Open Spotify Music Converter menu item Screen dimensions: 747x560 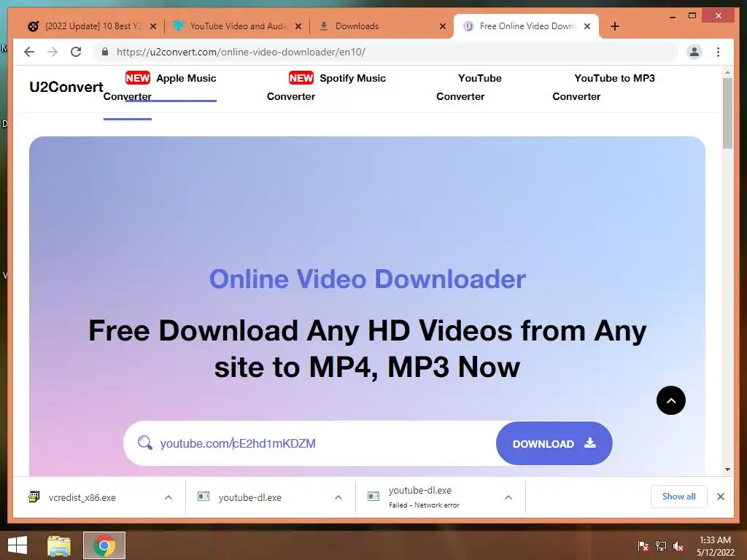pyautogui.click(x=326, y=87)
